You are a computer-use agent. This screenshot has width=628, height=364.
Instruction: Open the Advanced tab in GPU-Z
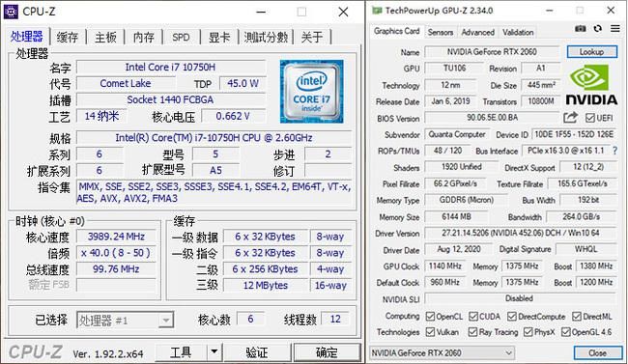478,32
